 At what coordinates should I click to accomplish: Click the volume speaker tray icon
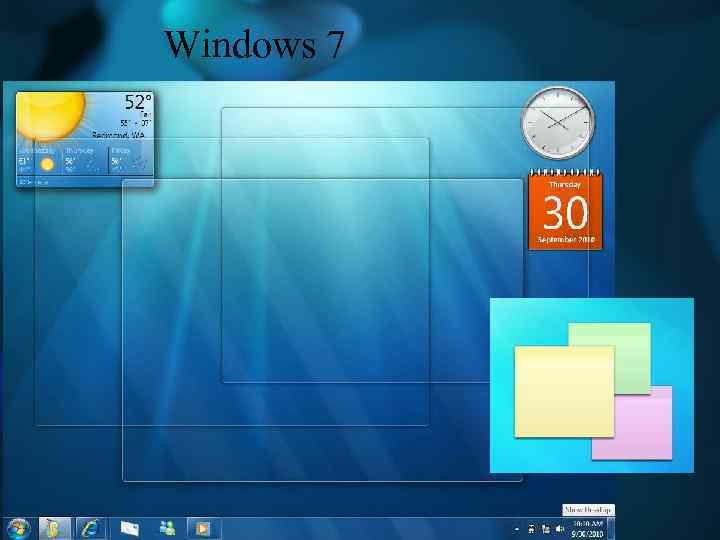point(560,529)
